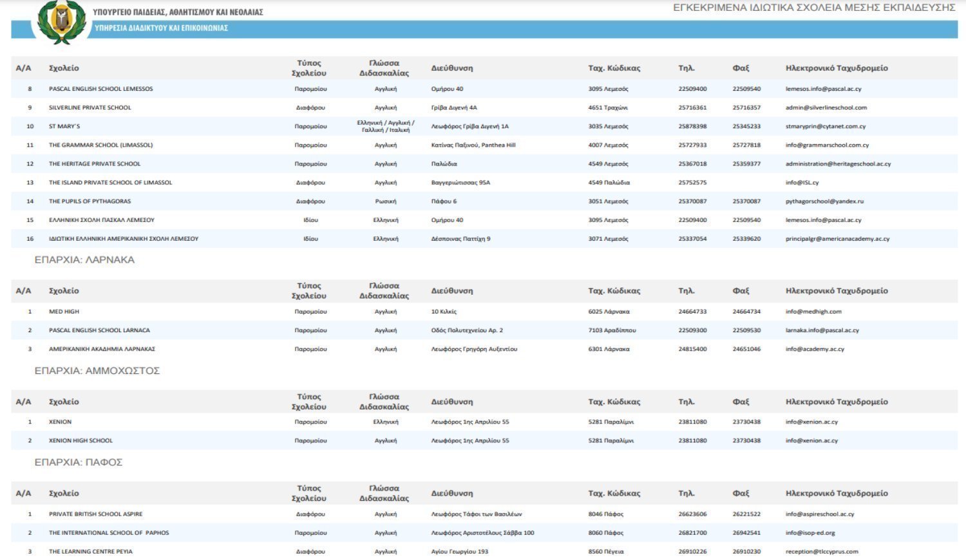The image size is (966, 560).
Task: Select language cell Ελληνική / Αγγλική / Γαλλική / Ιταλική
Action: 386,126
